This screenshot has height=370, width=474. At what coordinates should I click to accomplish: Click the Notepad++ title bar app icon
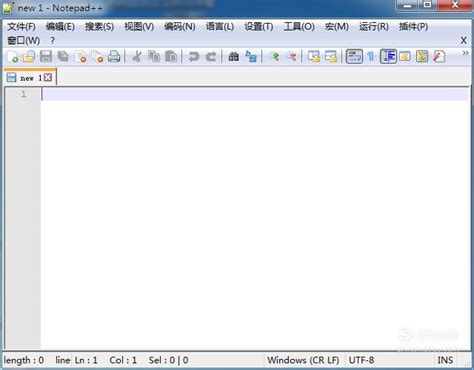[x=8, y=8]
